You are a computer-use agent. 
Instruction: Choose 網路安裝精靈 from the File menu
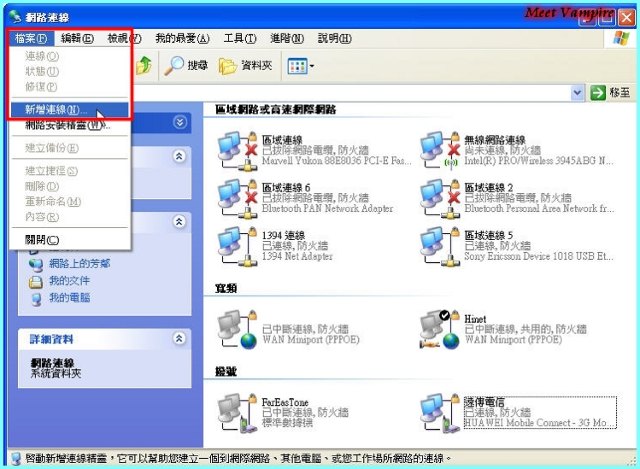pos(69,125)
